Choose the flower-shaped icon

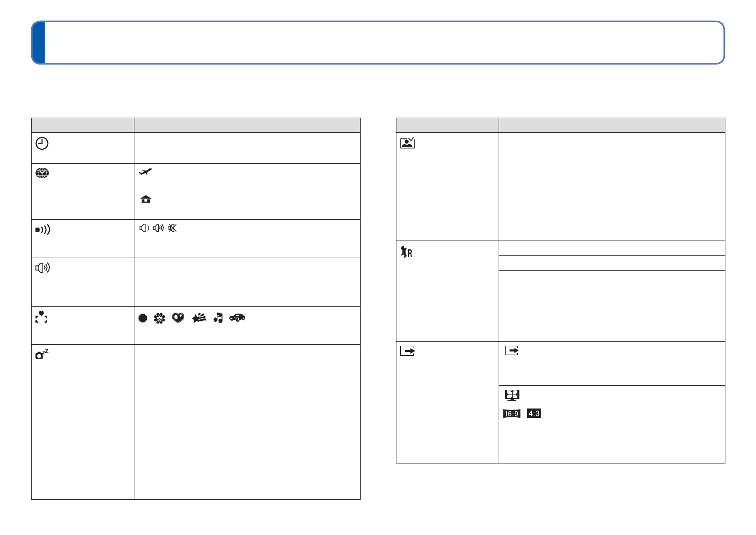coord(159,318)
